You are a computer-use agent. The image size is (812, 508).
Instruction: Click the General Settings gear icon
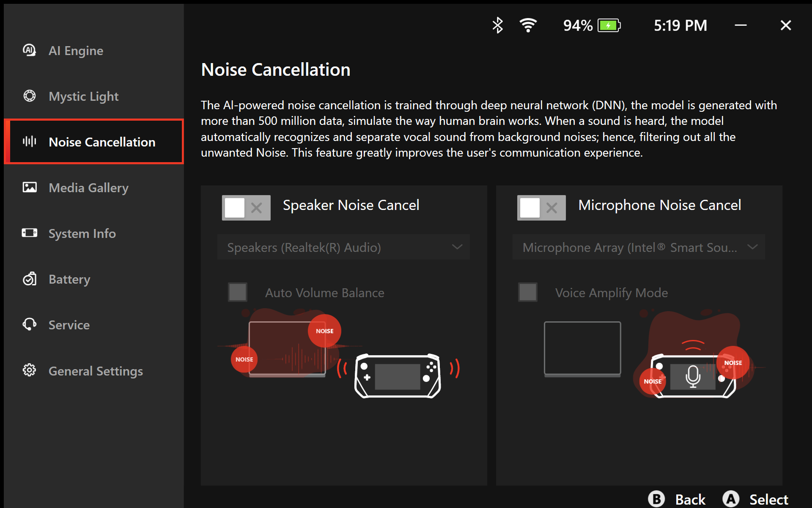coord(29,370)
